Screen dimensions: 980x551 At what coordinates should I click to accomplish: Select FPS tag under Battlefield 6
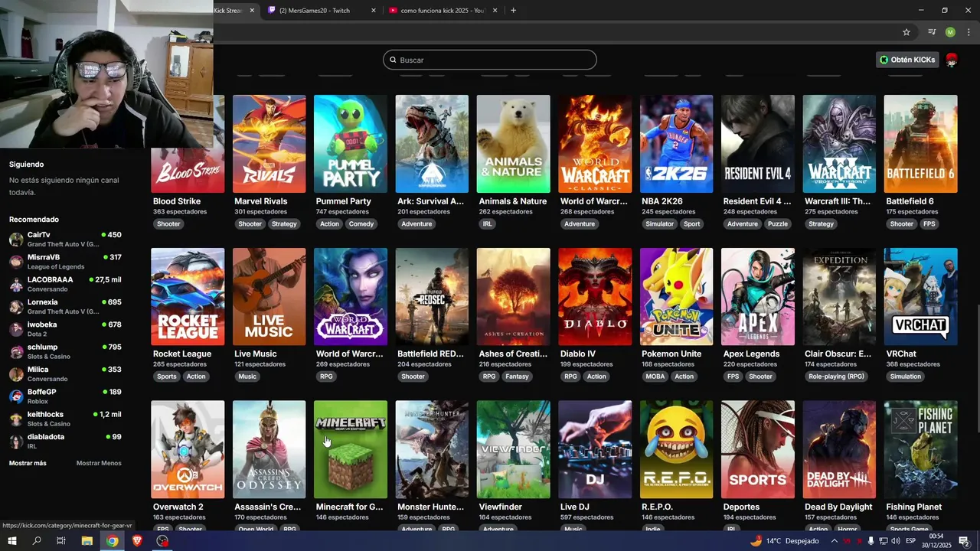coord(929,224)
